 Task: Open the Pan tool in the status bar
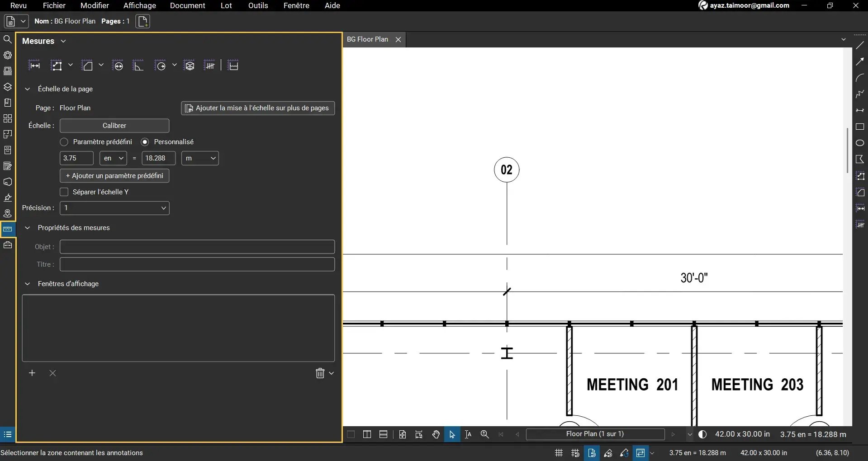coord(436,434)
